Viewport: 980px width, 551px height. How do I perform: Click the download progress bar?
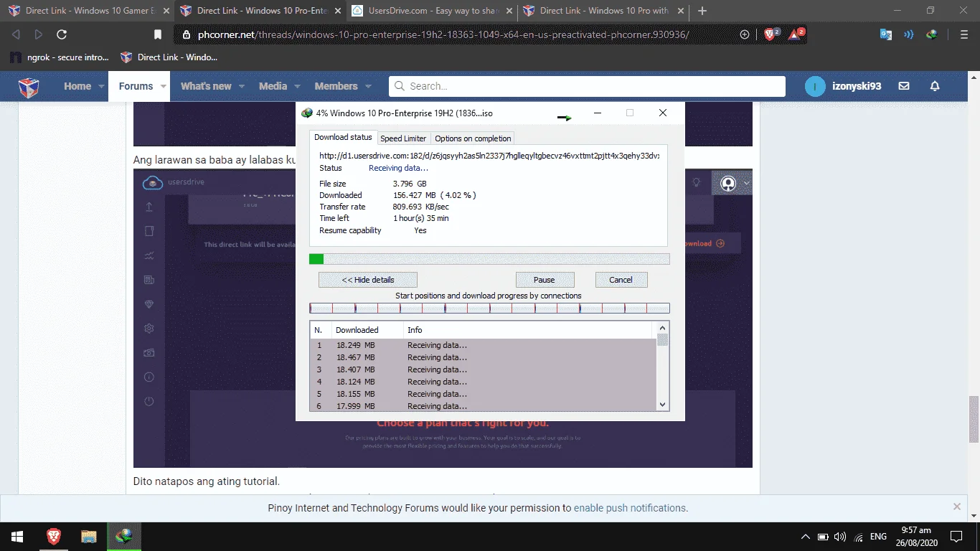click(489, 259)
